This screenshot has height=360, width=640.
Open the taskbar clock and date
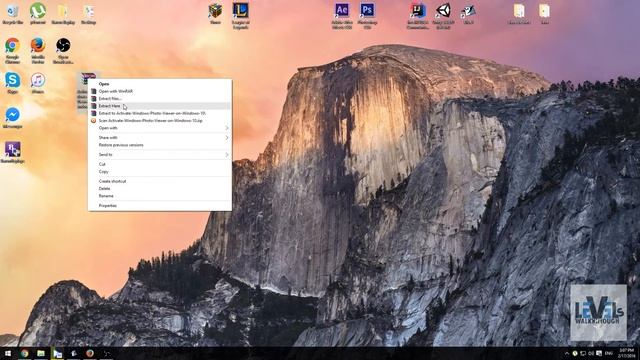pyautogui.click(x=626, y=353)
